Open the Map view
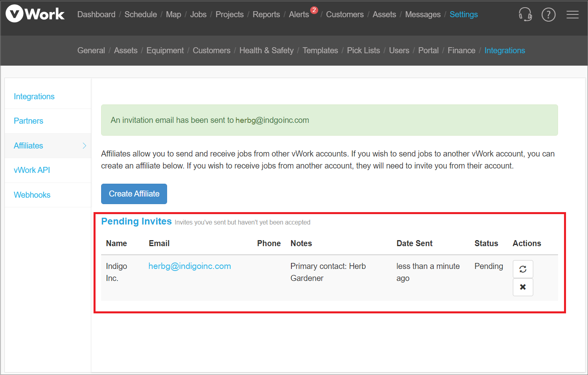The height and width of the screenshot is (375, 588). 173,14
